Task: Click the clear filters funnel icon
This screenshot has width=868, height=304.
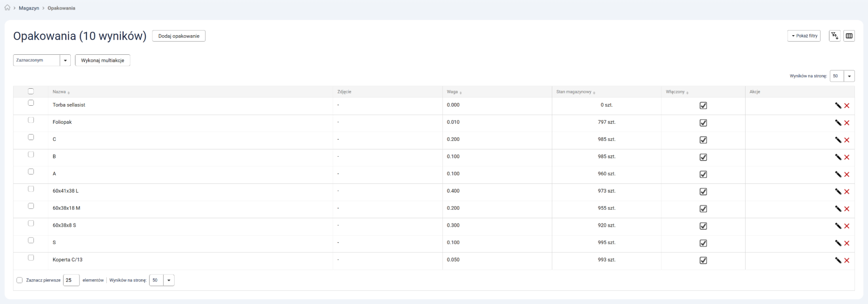Action: tap(834, 36)
